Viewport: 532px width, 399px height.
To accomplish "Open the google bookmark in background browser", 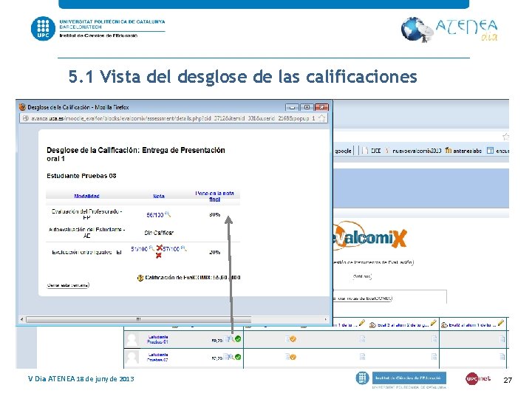I will tap(343, 151).
